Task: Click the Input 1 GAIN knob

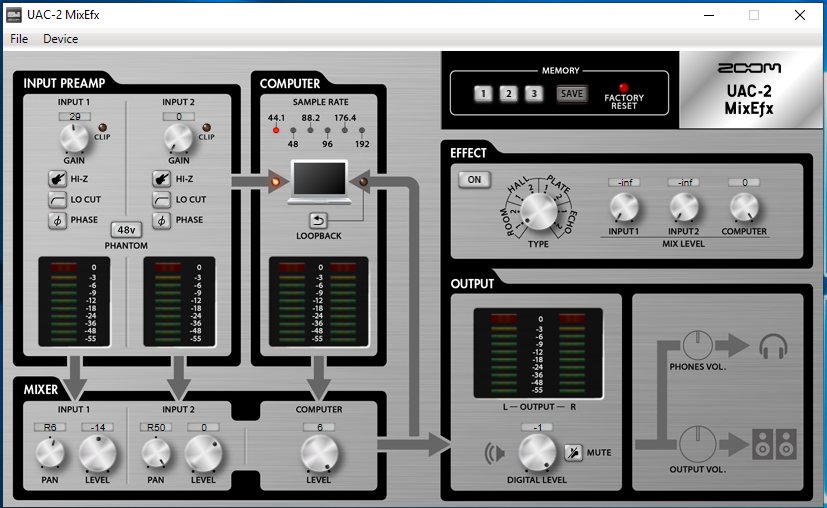Action: click(x=74, y=139)
